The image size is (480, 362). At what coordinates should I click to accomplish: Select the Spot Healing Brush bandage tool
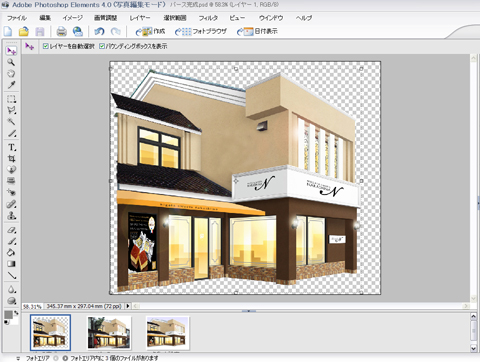coord(11,204)
